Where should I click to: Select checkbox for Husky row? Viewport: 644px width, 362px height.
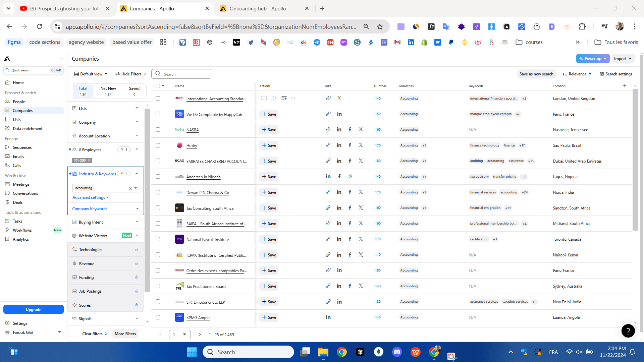coord(158,145)
